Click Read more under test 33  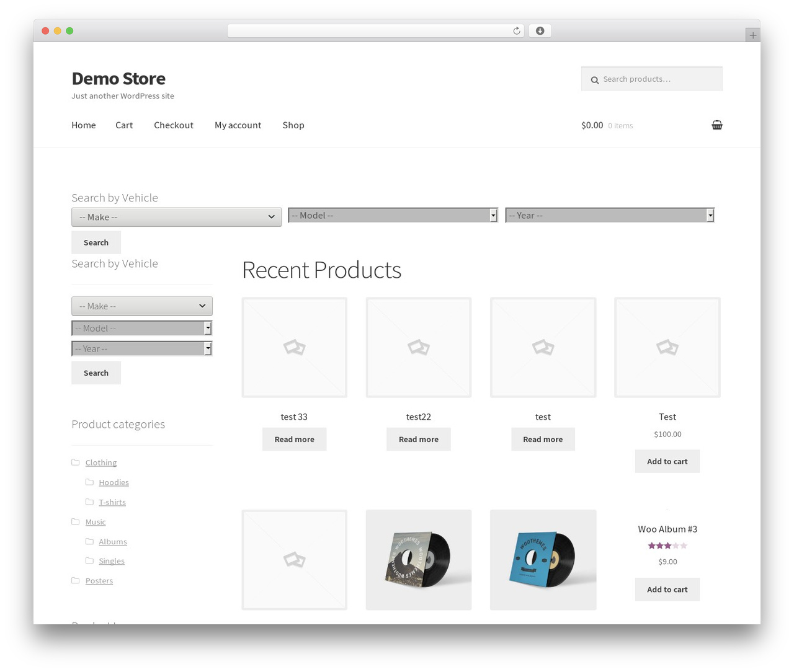294,439
